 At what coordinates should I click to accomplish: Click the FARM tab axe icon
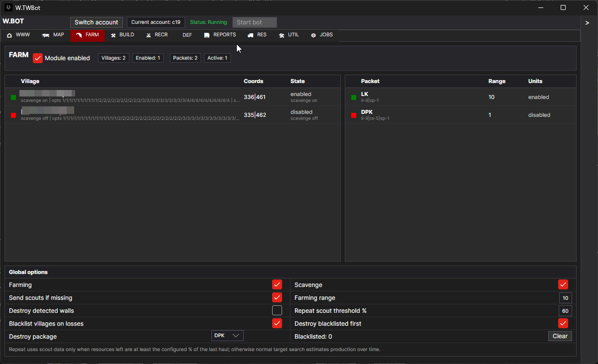(79, 35)
